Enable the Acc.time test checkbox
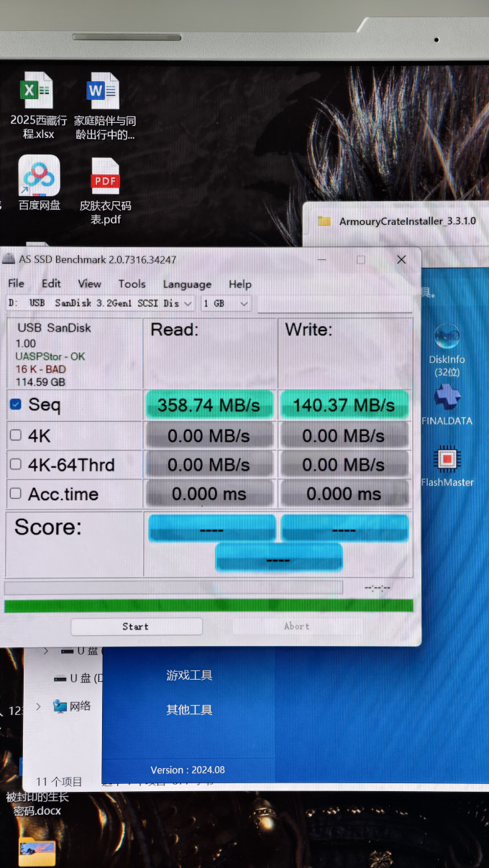The width and height of the screenshot is (489, 868). 15,494
